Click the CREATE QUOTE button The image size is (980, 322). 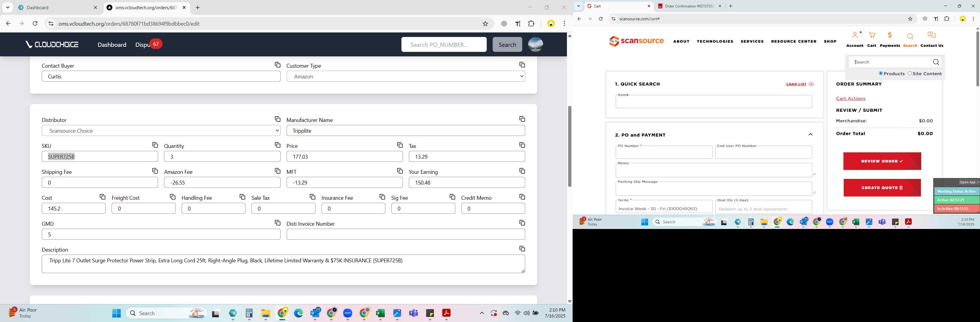tap(882, 188)
